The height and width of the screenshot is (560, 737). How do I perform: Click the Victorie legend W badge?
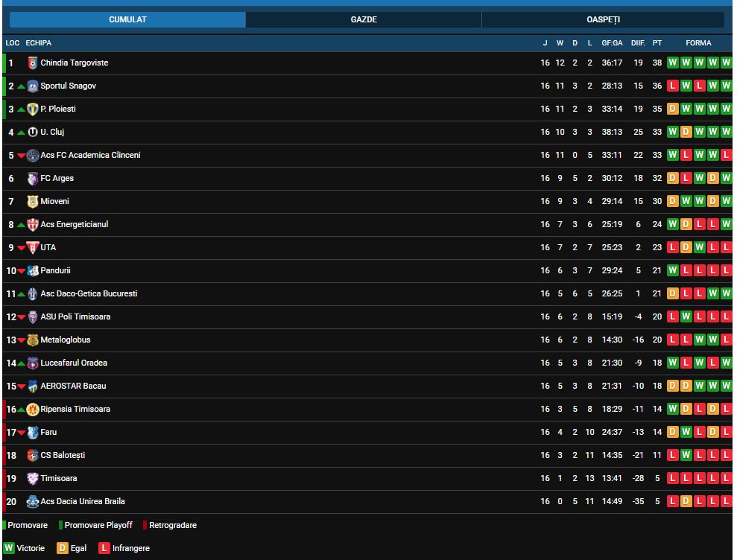pos(9,548)
